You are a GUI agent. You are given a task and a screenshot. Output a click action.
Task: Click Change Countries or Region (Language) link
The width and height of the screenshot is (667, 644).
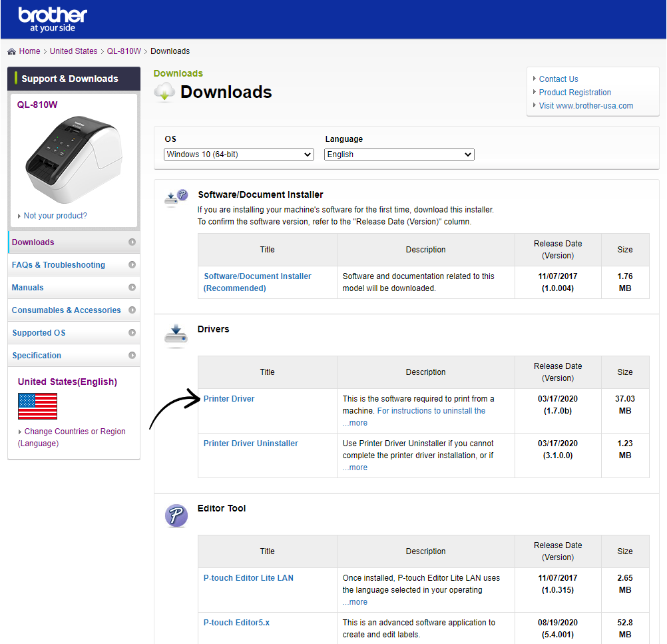click(71, 437)
